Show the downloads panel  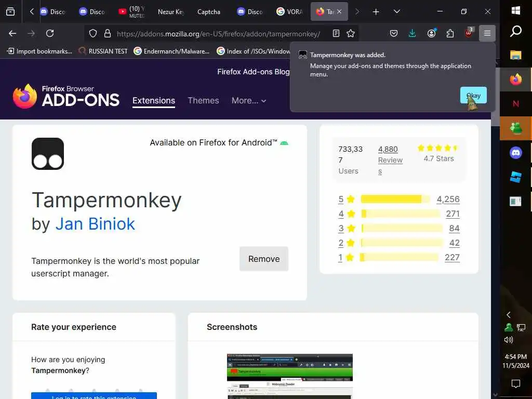pos(412,33)
